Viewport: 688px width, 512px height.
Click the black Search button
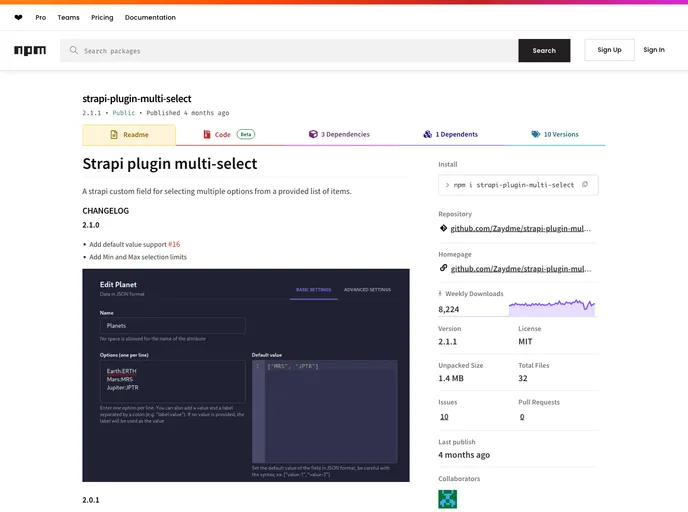click(x=544, y=50)
